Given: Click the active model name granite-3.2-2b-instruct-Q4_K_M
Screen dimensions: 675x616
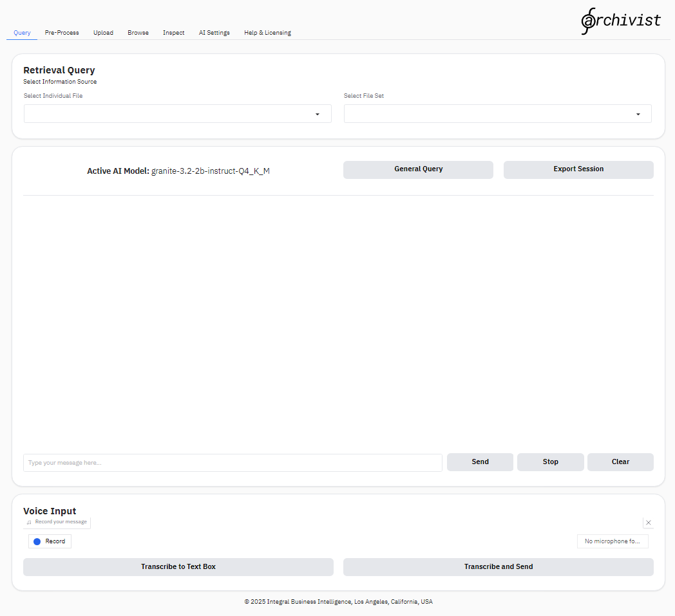Looking at the screenshot, I should point(211,171).
